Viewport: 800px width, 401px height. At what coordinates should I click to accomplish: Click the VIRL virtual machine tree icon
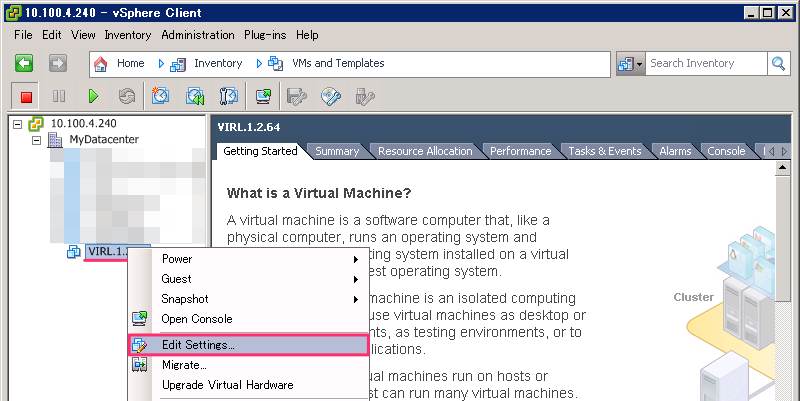pos(74,252)
